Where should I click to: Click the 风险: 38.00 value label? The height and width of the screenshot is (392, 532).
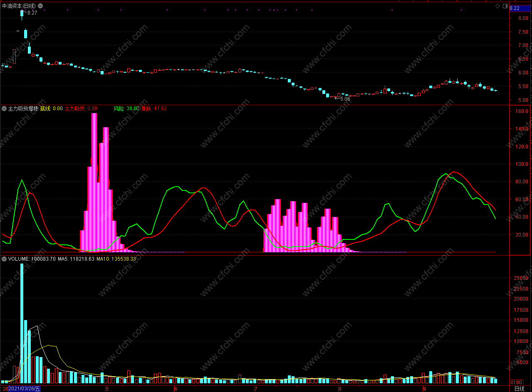126,108
